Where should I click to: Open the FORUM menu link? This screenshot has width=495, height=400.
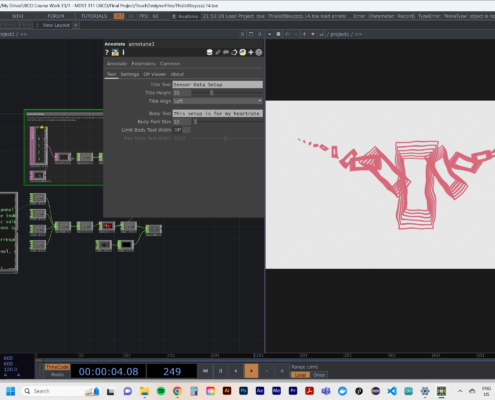coord(56,16)
